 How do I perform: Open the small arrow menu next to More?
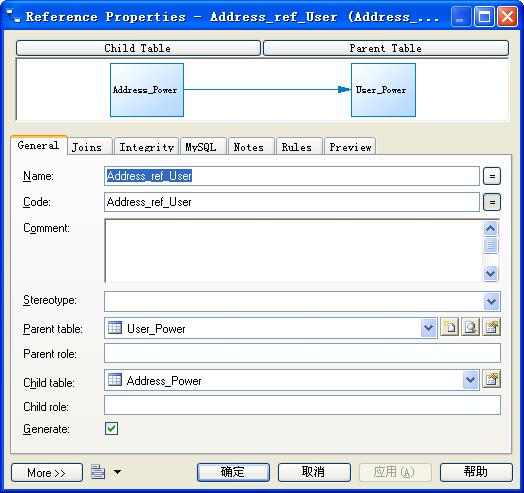pyautogui.click(x=117, y=472)
